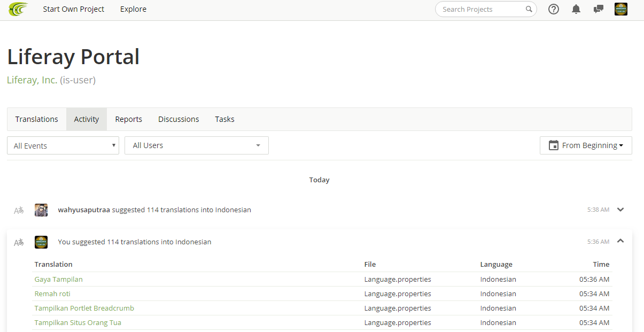The width and height of the screenshot is (644, 332).
Task: Open wahyusaputraa's username link
Action: [84, 210]
